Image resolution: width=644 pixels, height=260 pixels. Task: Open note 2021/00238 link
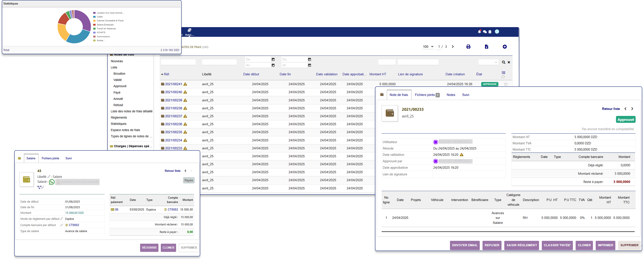(174, 108)
